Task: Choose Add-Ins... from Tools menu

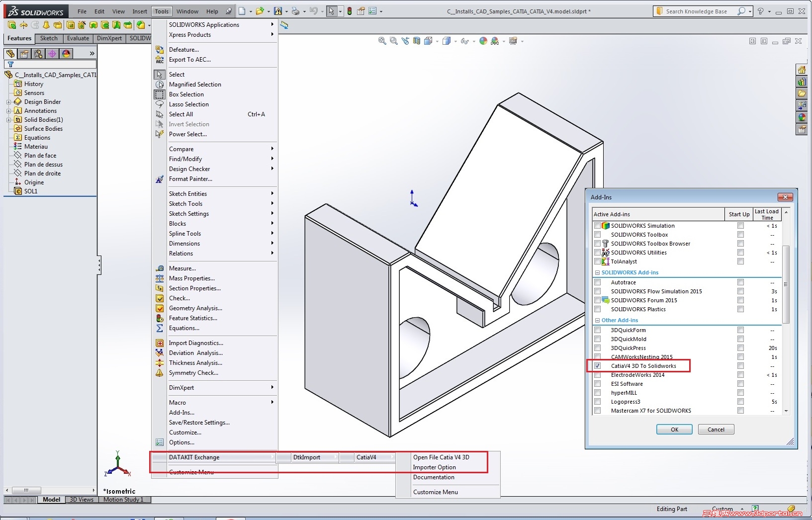Action: [181, 413]
